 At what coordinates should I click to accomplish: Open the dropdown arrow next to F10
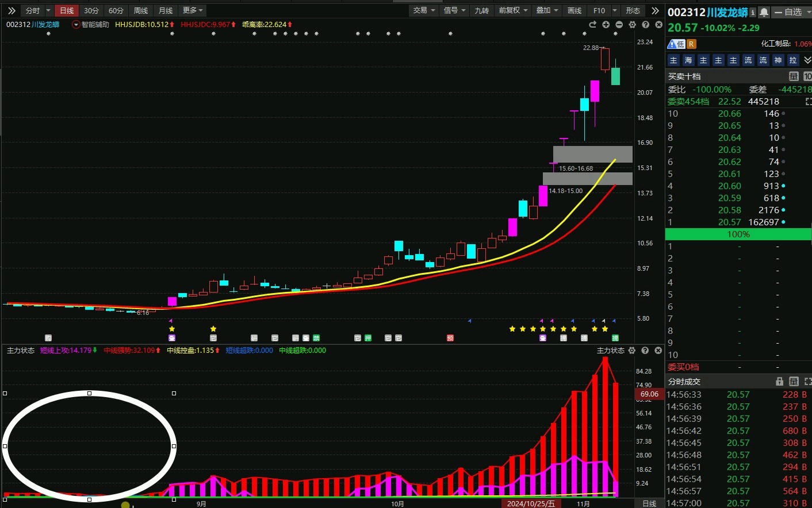coord(615,10)
